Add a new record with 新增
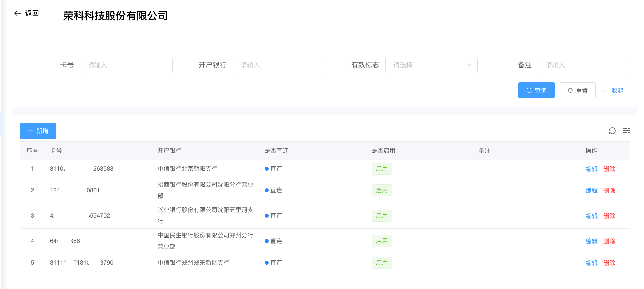 (x=38, y=131)
